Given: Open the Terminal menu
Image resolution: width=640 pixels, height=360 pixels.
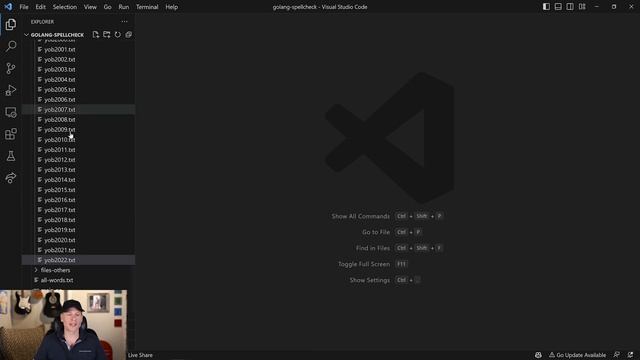Looking at the screenshot, I should pos(147,7).
